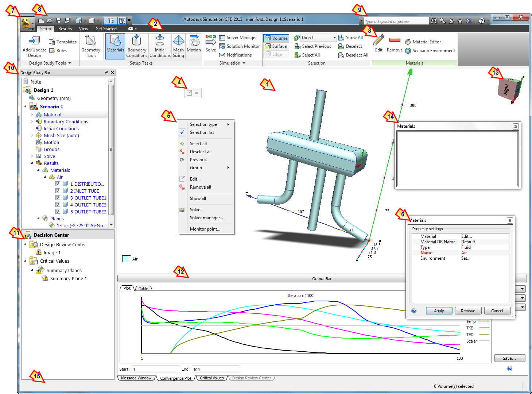Open Boundary Conditions setup task
This screenshot has width=532, height=394.
point(137,46)
